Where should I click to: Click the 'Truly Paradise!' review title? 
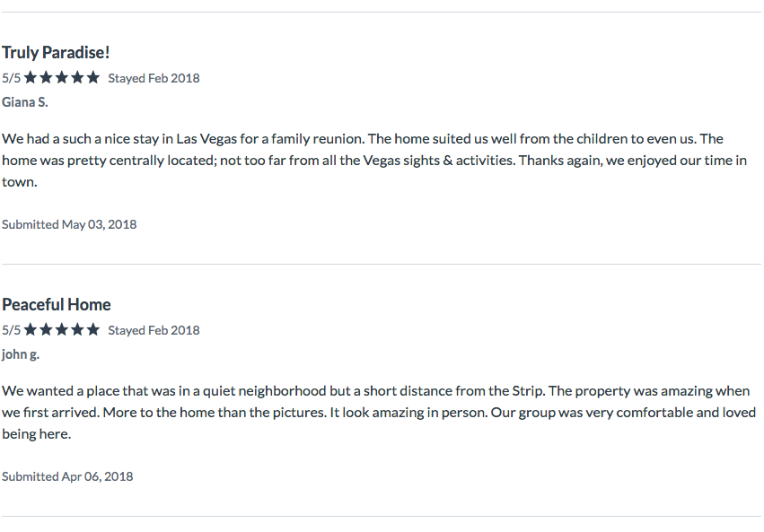56,53
